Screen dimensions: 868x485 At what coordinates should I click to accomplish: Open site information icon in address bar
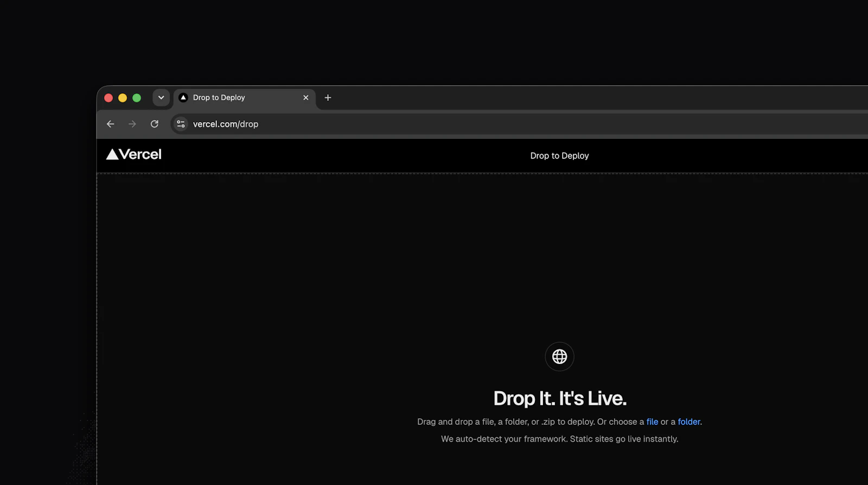coord(181,124)
